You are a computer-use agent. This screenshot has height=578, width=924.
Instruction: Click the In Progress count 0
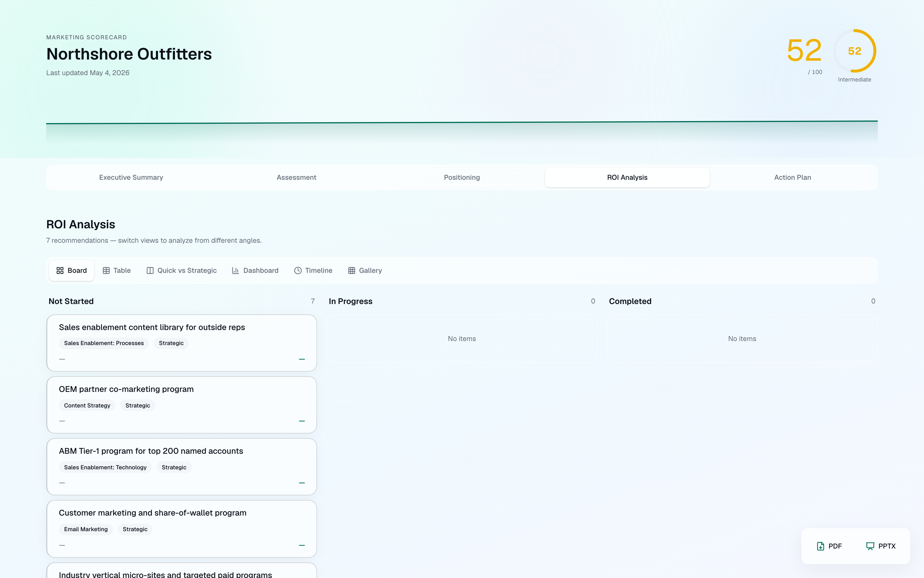point(593,301)
